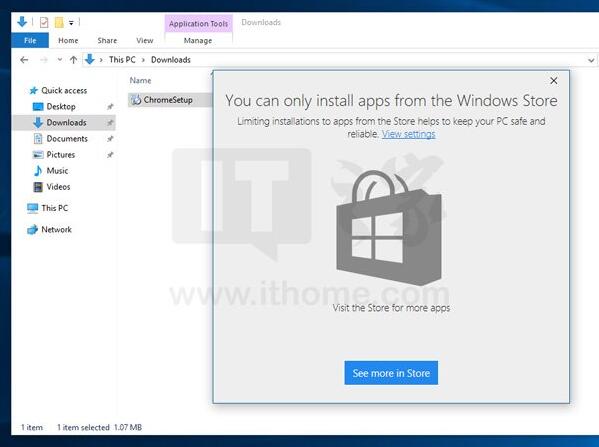This screenshot has height=447, width=599.
Task: Click This PC in the address breadcrumb
Action: tap(122, 60)
